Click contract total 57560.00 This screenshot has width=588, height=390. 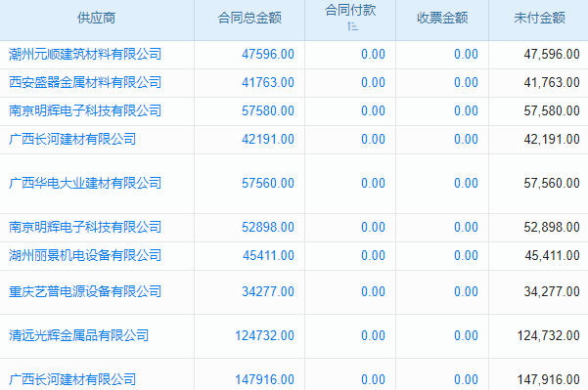tap(268, 183)
